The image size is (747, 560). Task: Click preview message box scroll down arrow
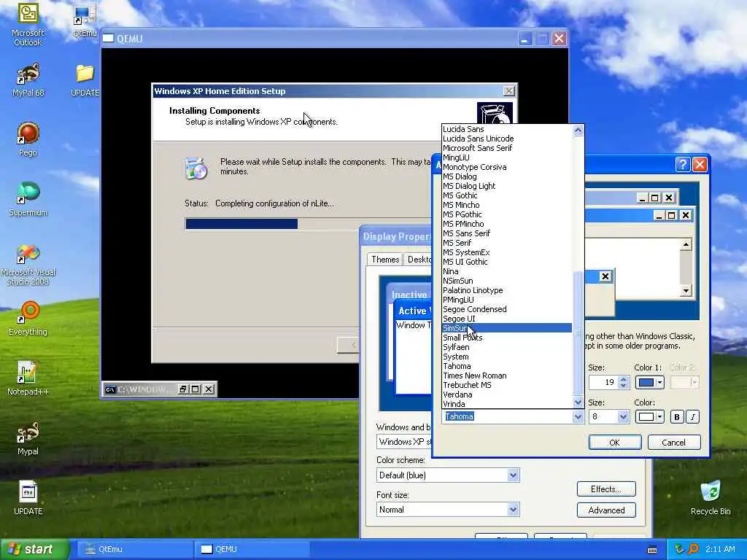coord(686,290)
